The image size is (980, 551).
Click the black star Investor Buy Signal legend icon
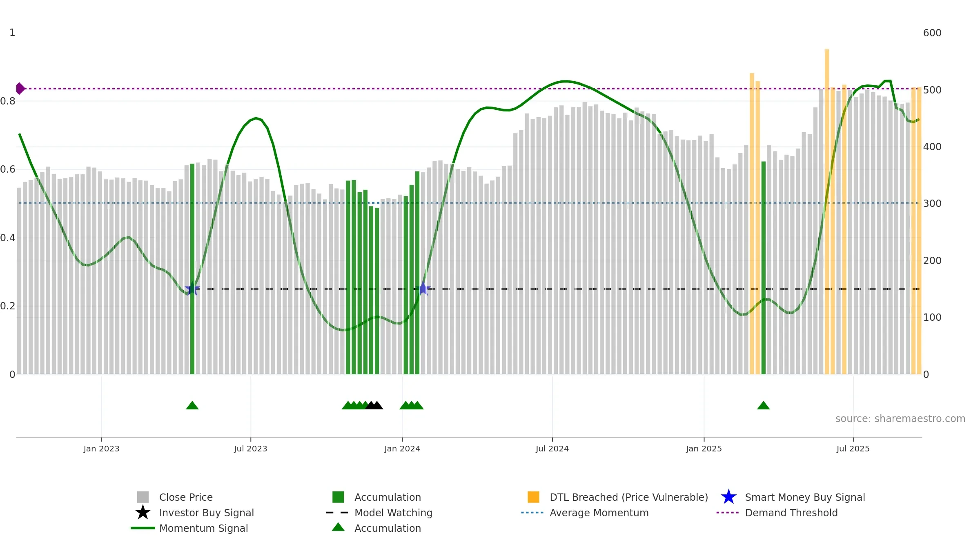coord(143,513)
